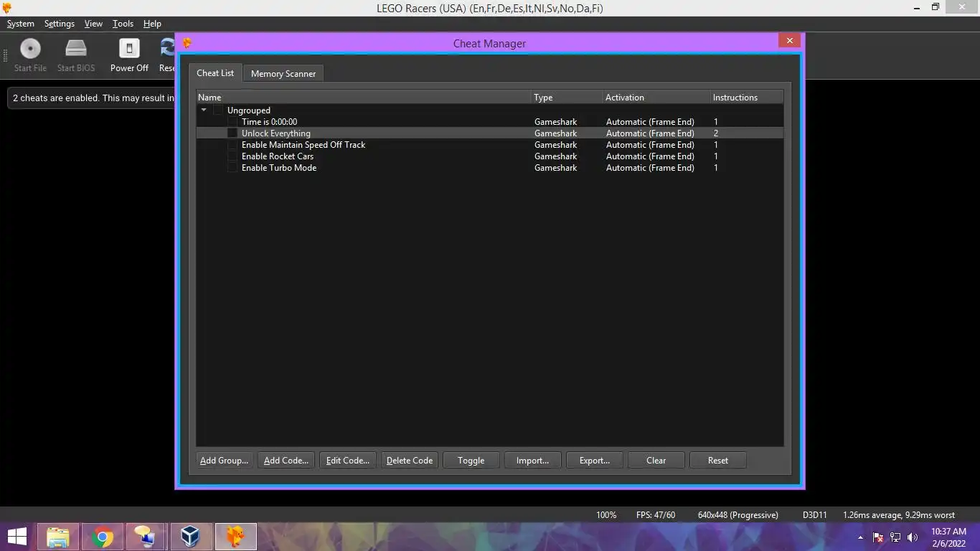Open the Windows Start menu

(17, 537)
